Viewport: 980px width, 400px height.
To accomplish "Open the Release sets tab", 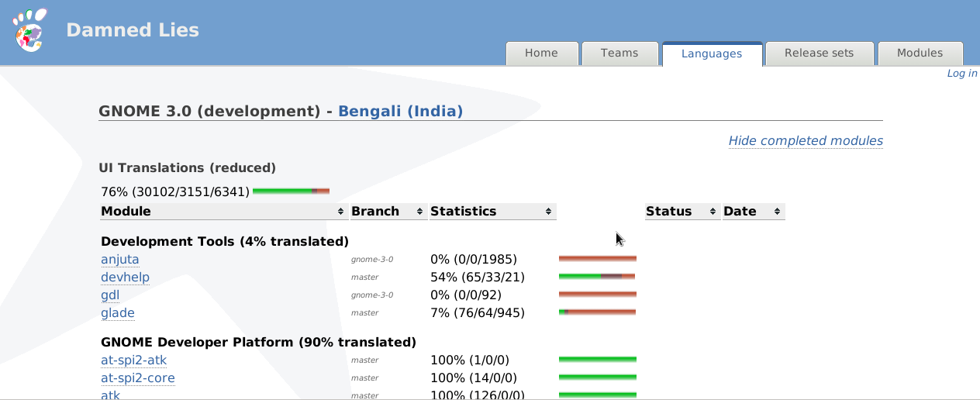I will point(819,53).
